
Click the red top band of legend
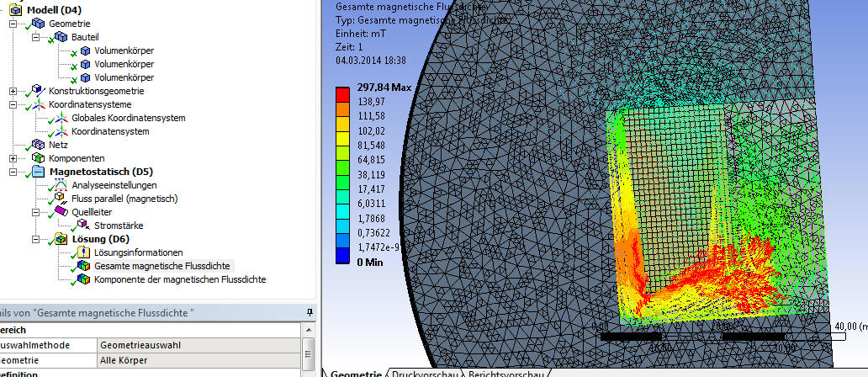(342, 94)
